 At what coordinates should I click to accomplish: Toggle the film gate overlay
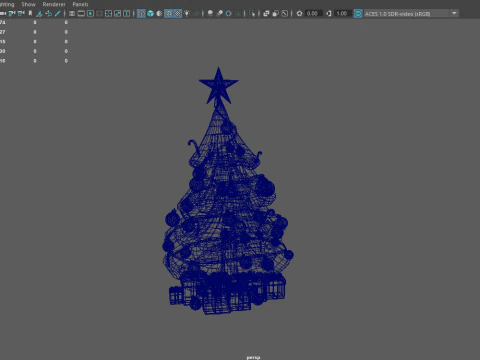(x=81, y=13)
